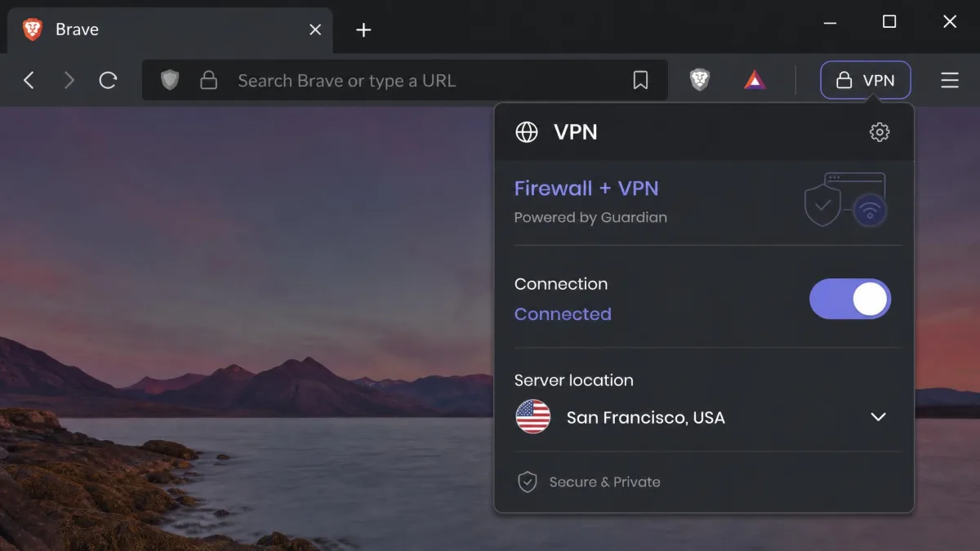Screen dimensions: 980x551
Task: Click the Secure & Private shield icon
Action: [x=528, y=482]
